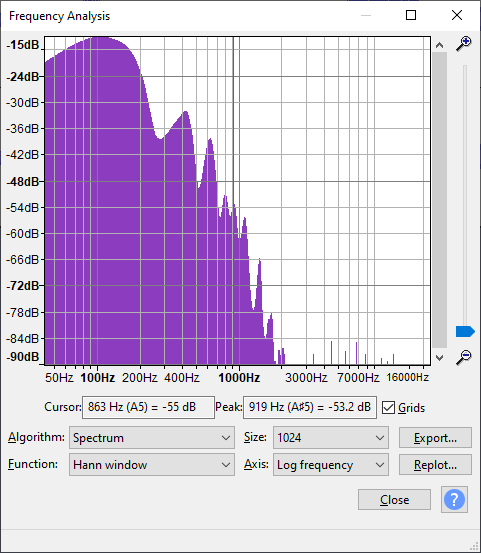Uncheck the Grids checkbox
The height and width of the screenshot is (553, 481).
point(388,408)
